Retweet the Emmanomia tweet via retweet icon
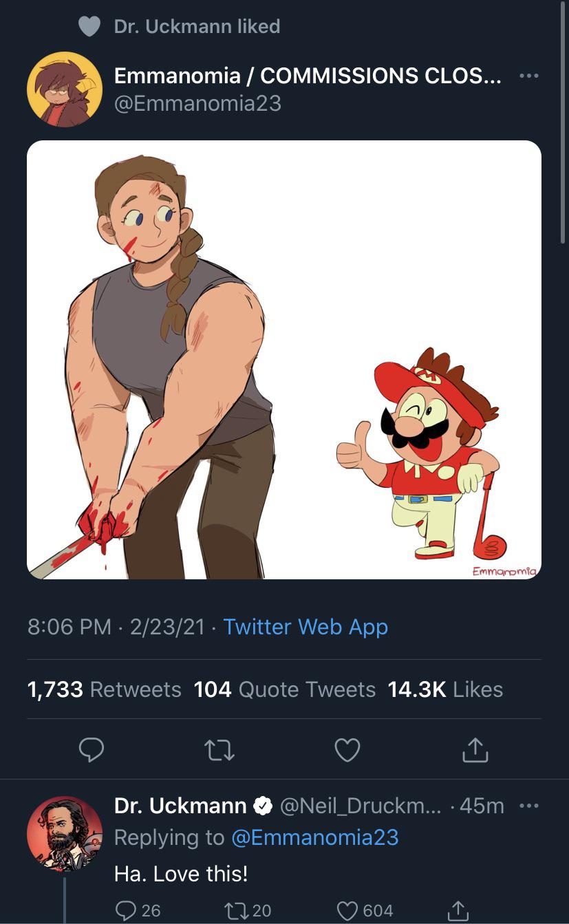Image resolution: width=569 pixels, height=924 pixels. 220,751
